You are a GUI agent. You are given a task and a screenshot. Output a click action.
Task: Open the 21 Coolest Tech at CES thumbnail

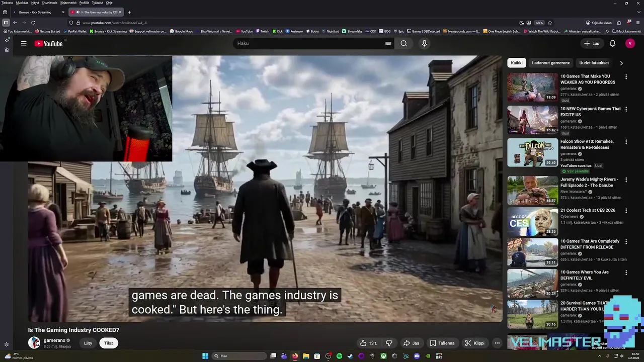click(532, 221)
